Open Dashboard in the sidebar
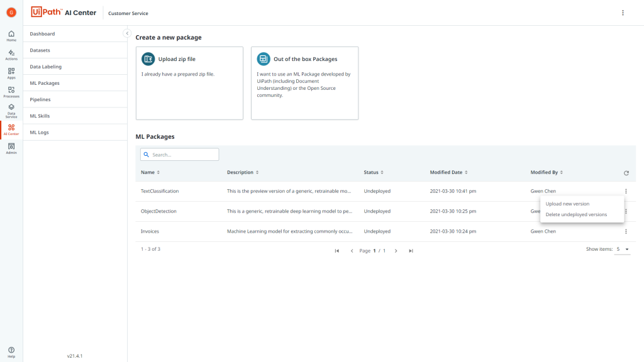This screenshot has width=644, height=362. (75, 34)
